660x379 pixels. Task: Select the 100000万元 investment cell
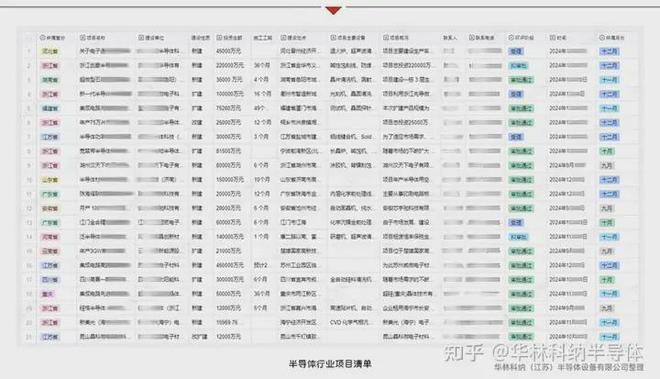(230, 93)
